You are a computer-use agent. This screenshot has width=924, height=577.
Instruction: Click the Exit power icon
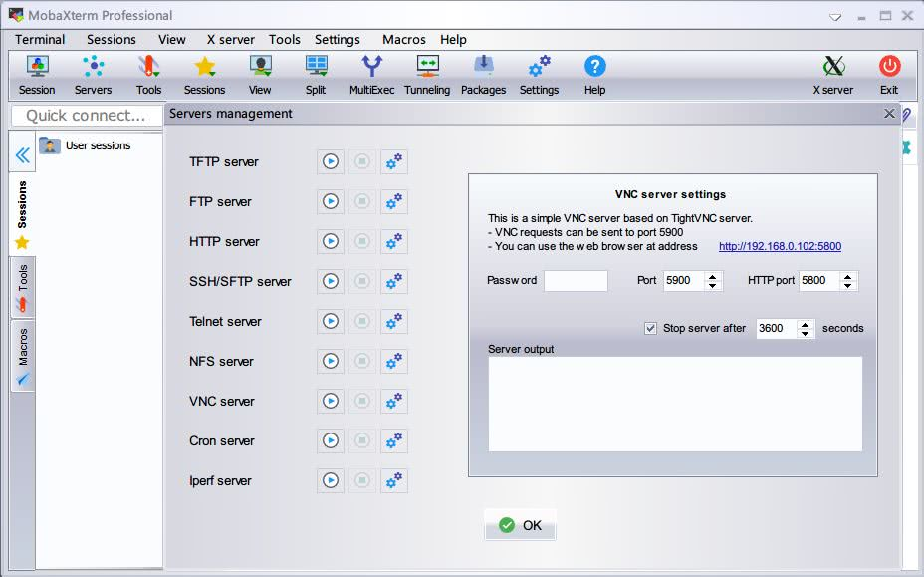pyautogui.click(x=889, y=75)
